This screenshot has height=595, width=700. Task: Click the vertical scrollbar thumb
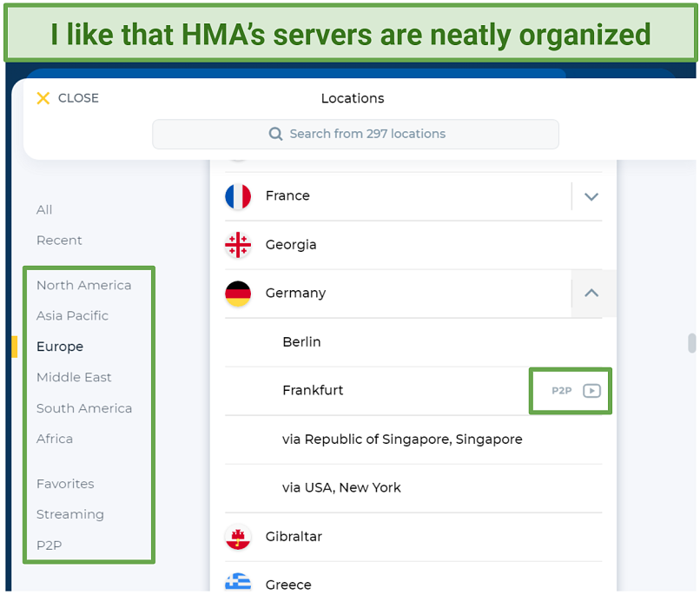691,343
